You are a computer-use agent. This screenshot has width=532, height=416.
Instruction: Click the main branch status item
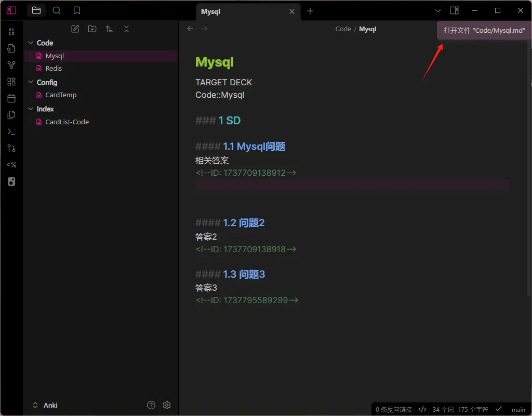tap(518, 410)
